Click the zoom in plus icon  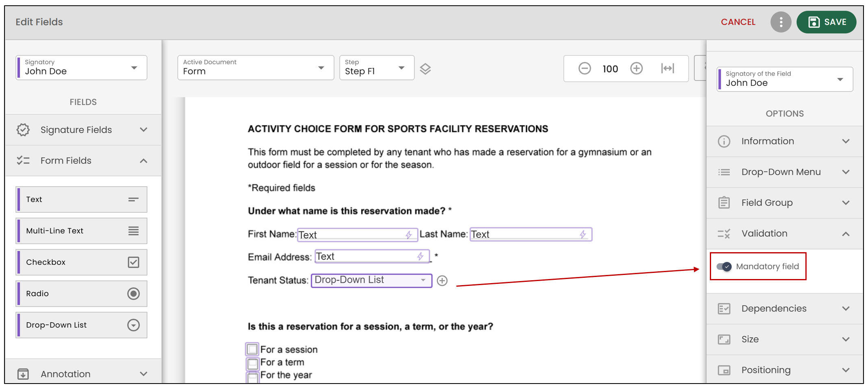click(x=636, y=68)
